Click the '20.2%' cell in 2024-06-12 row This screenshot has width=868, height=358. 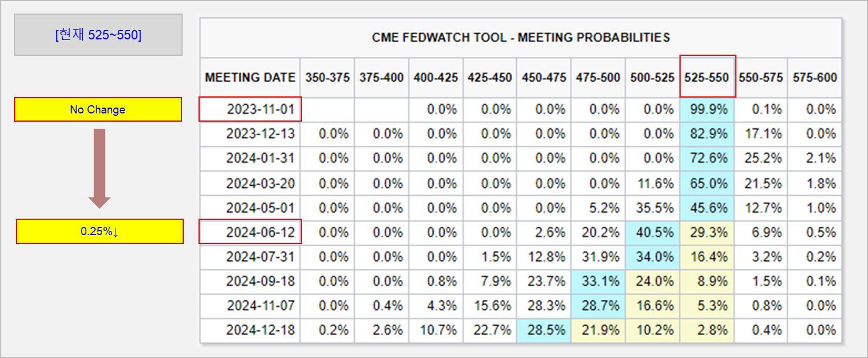598,232
